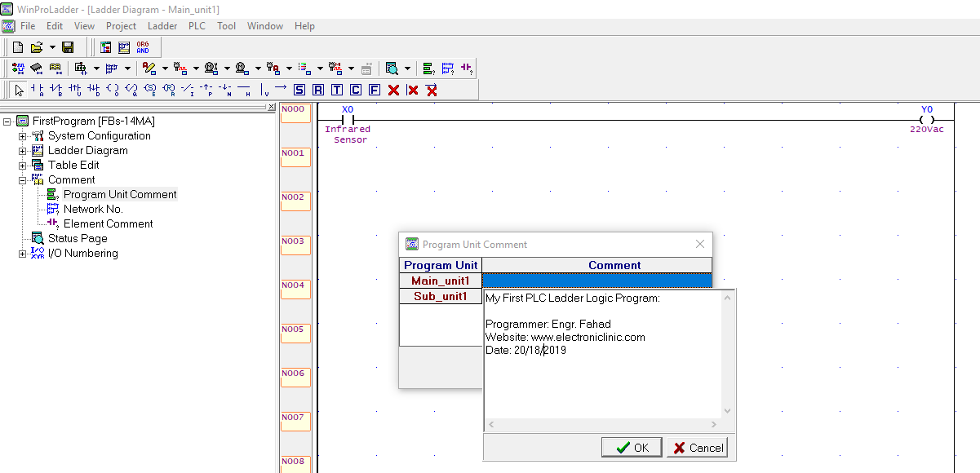Expand System Configuration tree node
Screen dimensions: 980x473
click(23, 135)
